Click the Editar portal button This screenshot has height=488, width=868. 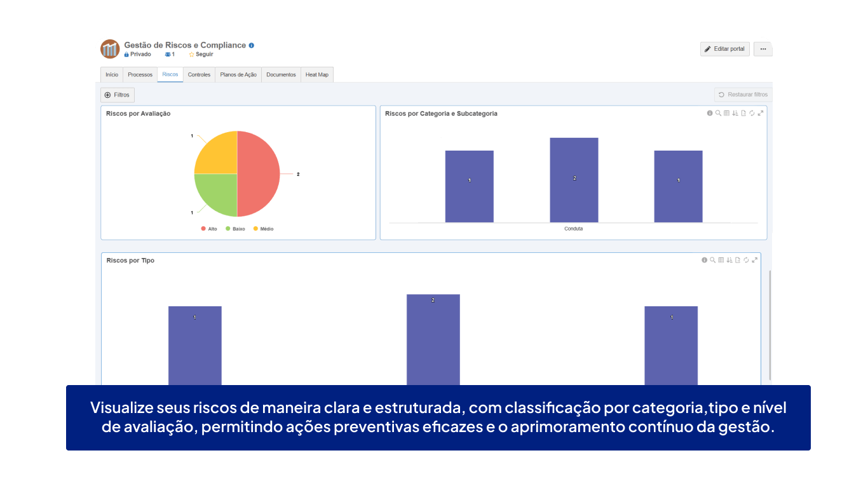pos(725,49)
